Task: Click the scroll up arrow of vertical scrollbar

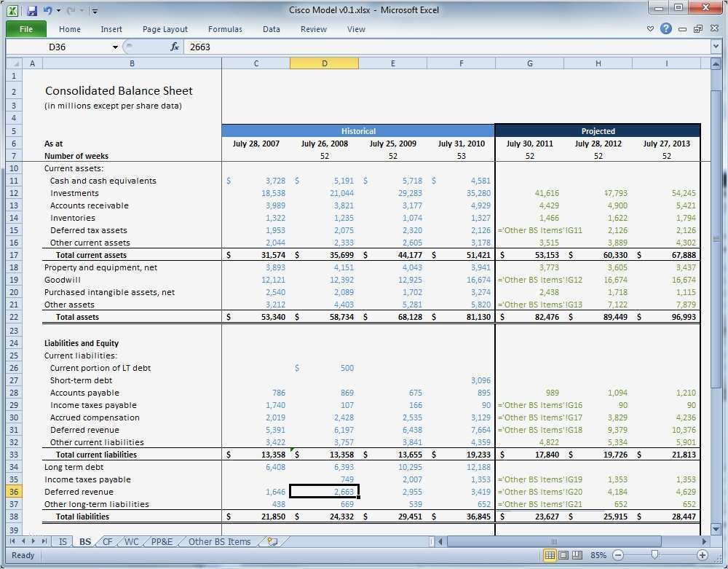Action: [x=716, y=63]
